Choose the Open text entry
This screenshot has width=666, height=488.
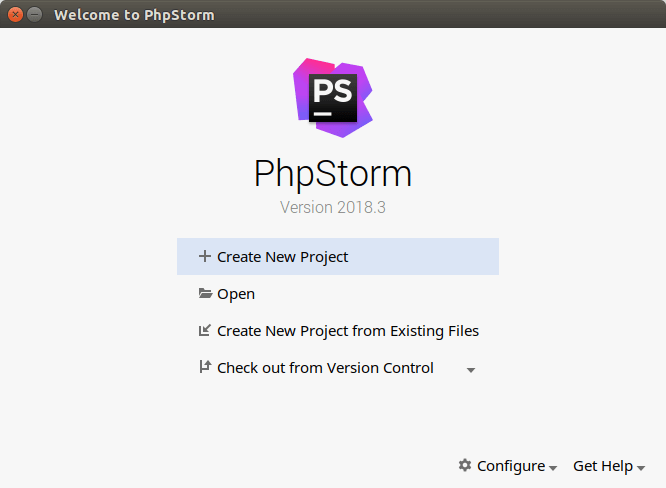click(236, 294)
